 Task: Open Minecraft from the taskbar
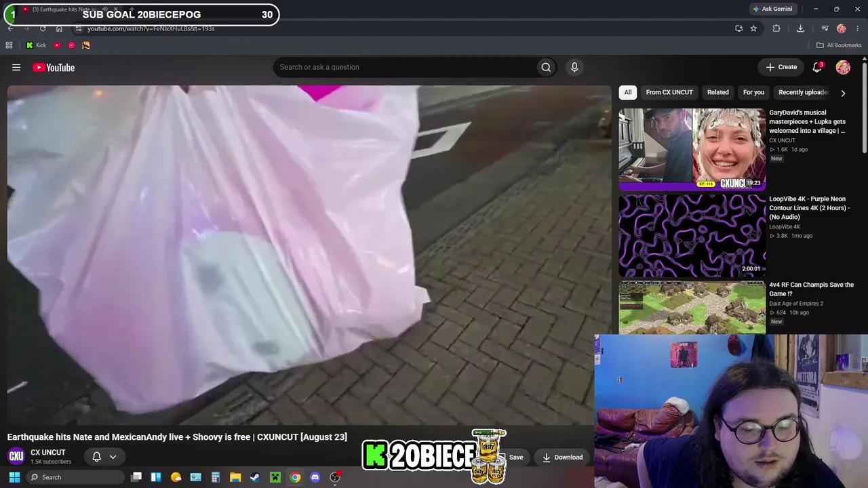click(275, 477)
